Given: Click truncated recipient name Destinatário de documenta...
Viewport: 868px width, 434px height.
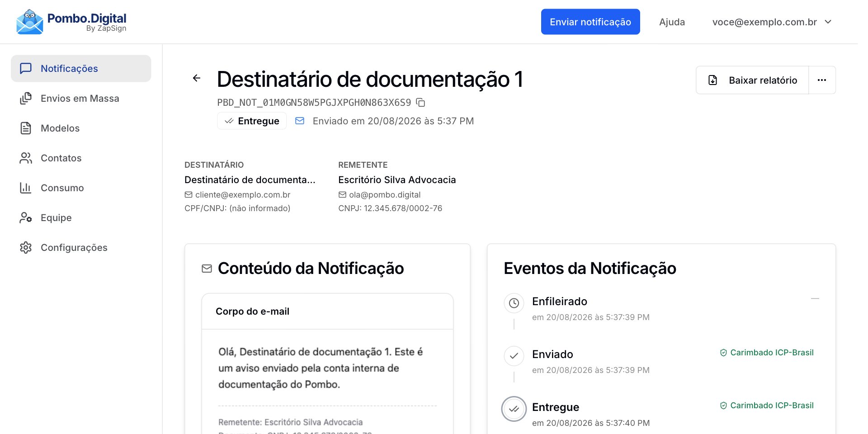Looking at the screenshot, I should [250, 180].
